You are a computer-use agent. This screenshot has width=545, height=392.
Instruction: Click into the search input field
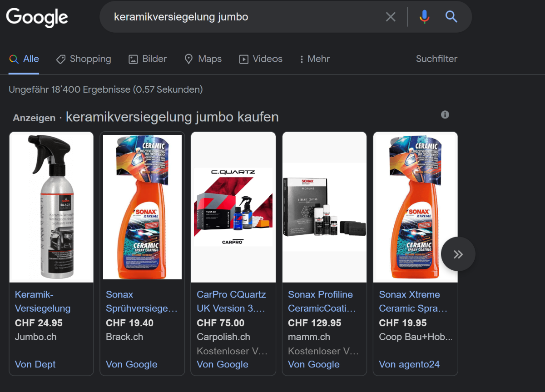pos(245,17)
